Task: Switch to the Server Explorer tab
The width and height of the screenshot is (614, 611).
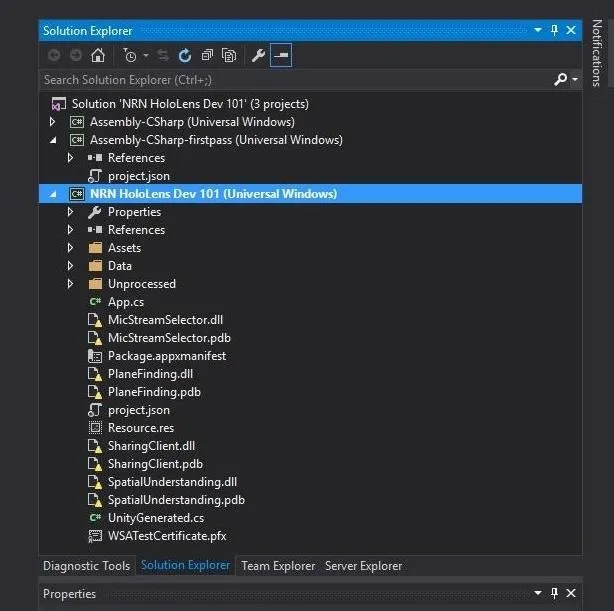Action: 363,566
